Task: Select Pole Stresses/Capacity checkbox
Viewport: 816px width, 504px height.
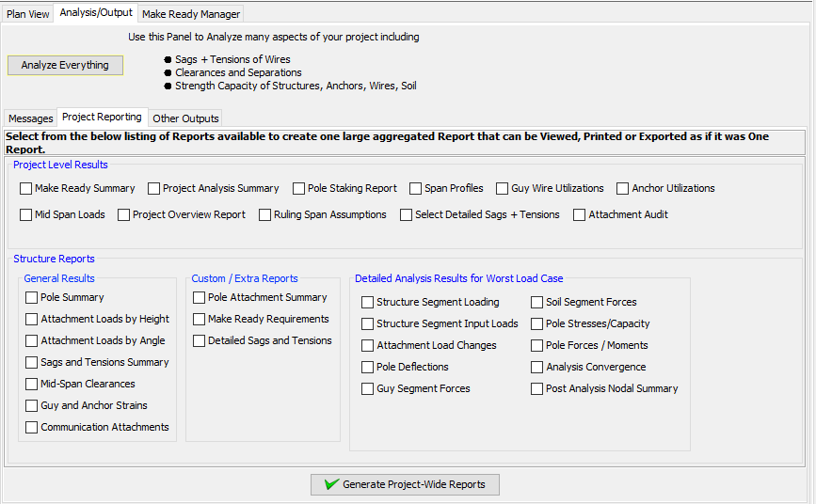Action: tap(536, 324)
